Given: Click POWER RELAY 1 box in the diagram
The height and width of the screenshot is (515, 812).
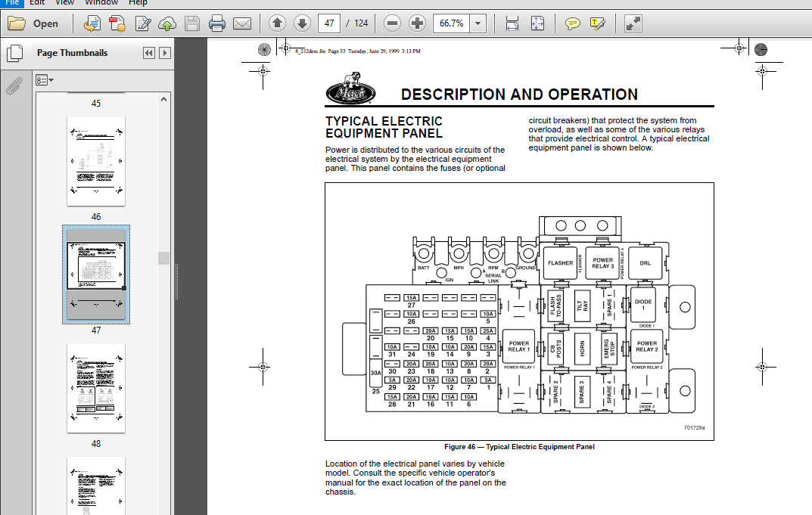Looking at the screenshot, I should 519,346.
